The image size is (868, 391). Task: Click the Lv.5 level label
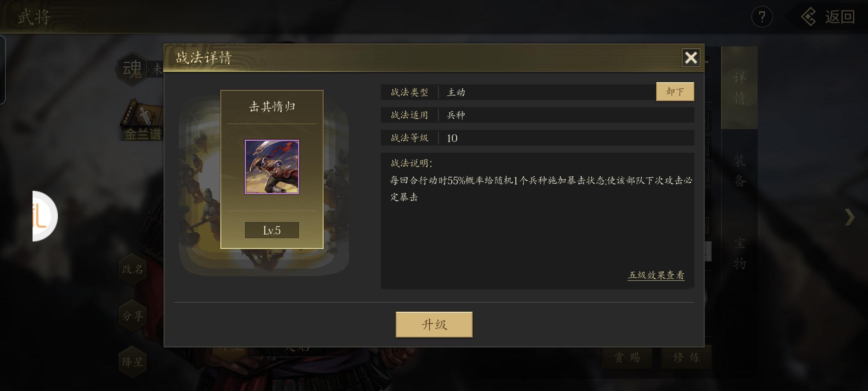click(x=272, y=230)
